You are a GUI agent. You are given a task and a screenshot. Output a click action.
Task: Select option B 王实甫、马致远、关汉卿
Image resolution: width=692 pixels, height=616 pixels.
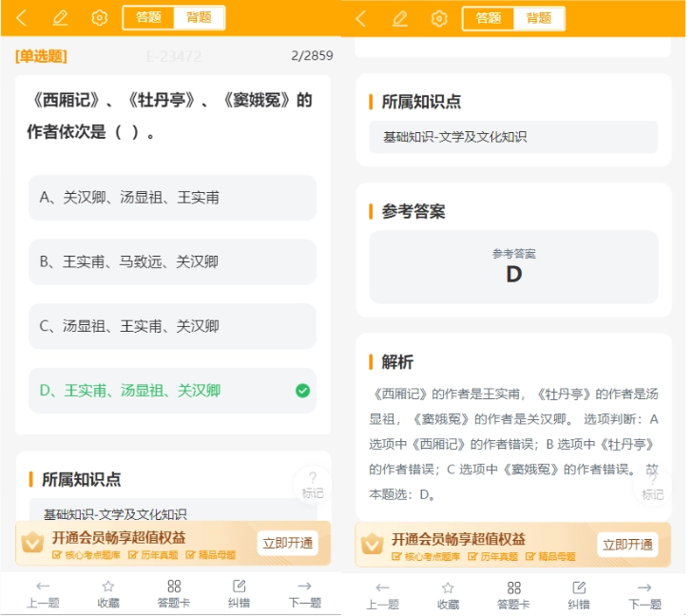pos(173,262)
